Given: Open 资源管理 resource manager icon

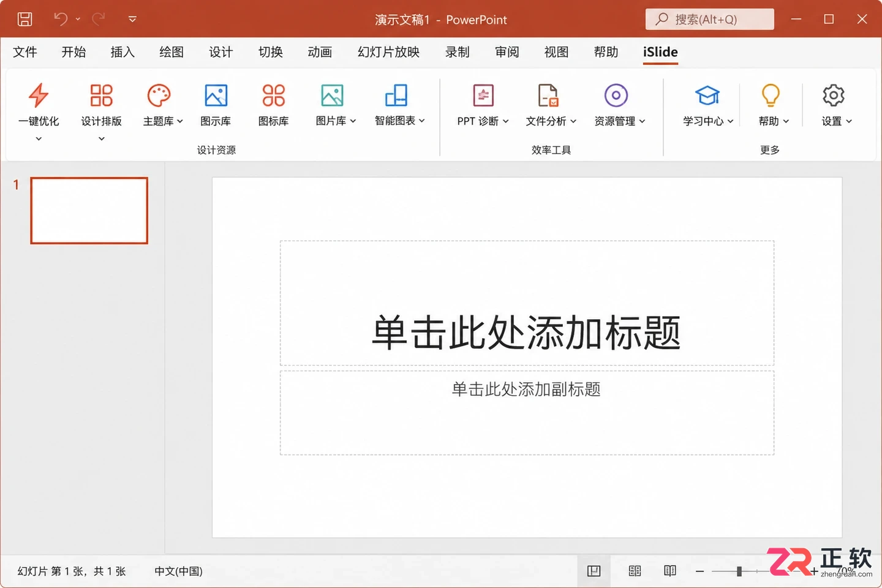Looking at the screenshot, I should tap(616, 96).
